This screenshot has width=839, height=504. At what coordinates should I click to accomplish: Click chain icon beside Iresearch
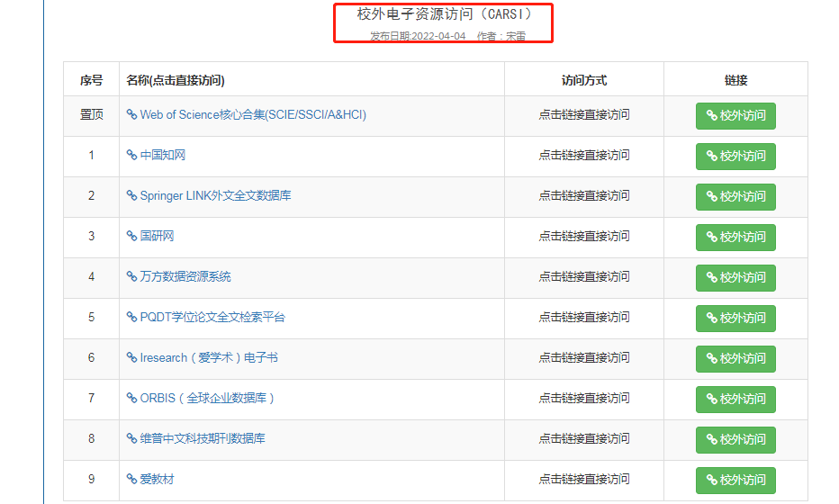pos(131,357)
